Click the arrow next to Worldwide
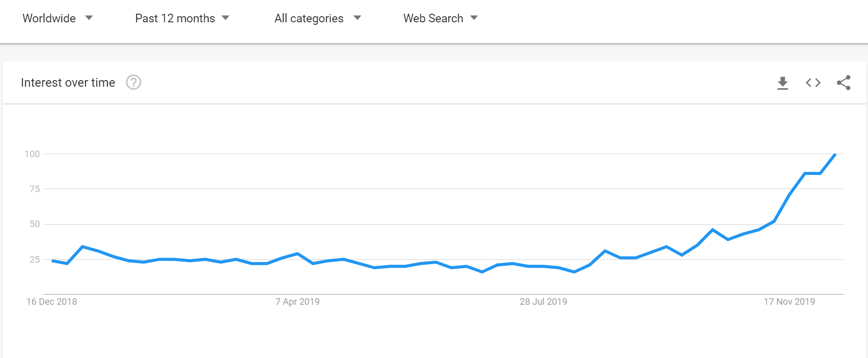 coord(89,18)
